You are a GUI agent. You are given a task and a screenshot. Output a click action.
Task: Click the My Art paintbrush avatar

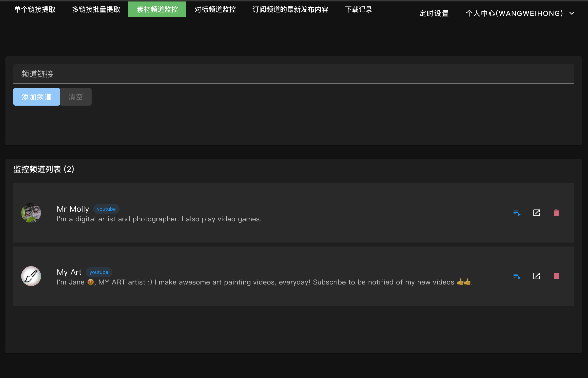point(31,276)
